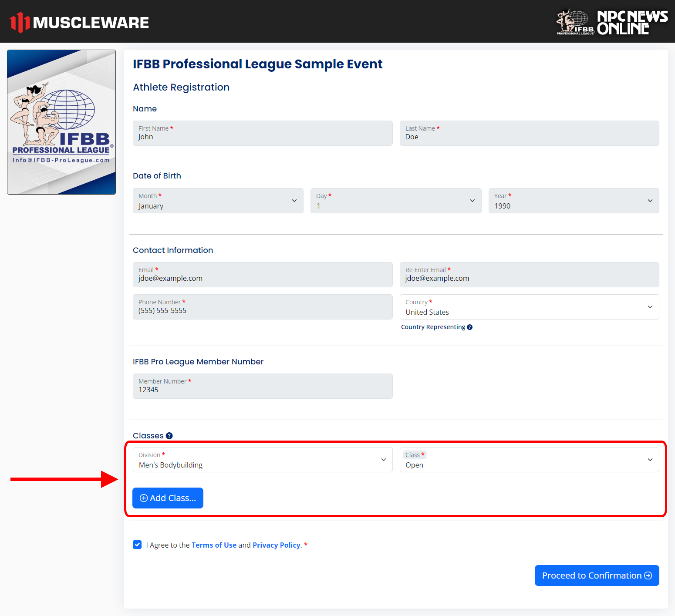Image resolution: width=675 pixels, height=616 pixels.
Task: Open the Privacy Policy link
Action: [x=276, y=545]
